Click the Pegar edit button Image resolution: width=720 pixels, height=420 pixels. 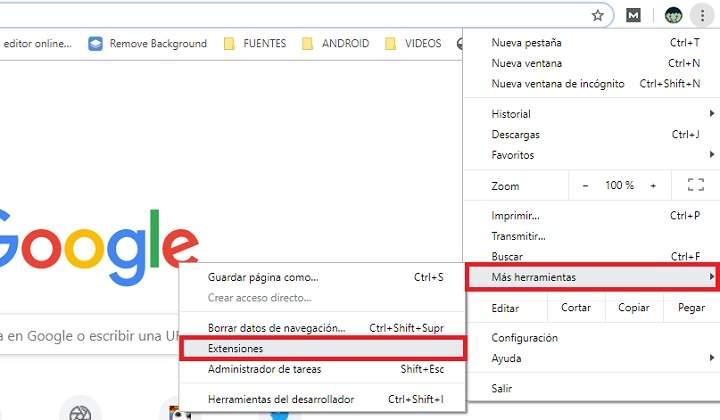pos(691,308)
